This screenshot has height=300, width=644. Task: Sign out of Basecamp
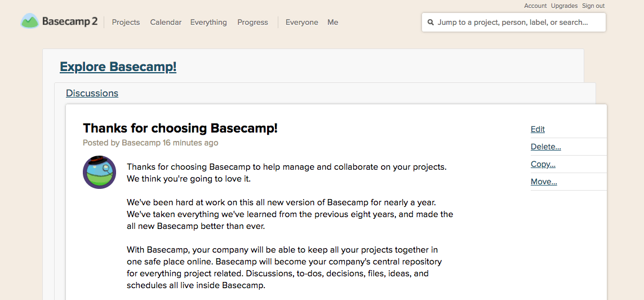[593, 6]
